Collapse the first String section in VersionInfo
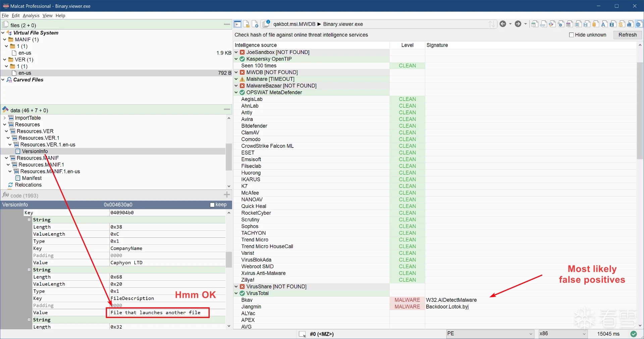The height and width of the screenshot is (339, 644). point(29,220)
